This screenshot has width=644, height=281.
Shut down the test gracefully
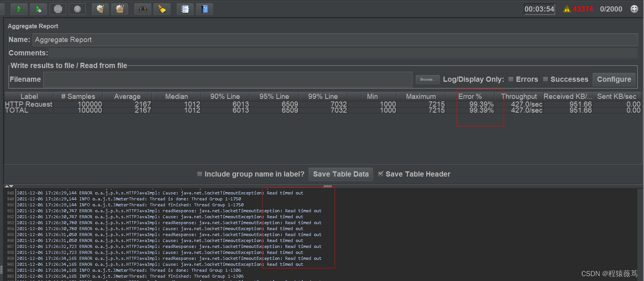[x=77, y=9]
